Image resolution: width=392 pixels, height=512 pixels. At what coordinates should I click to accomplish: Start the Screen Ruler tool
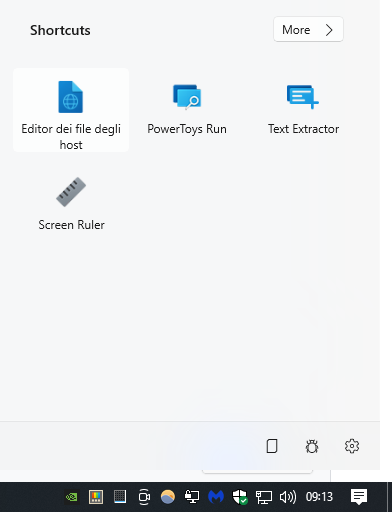[x=71, y=204]
